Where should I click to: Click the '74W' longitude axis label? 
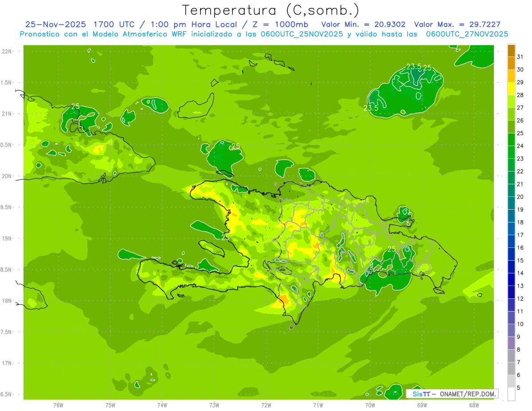point(162,405)
